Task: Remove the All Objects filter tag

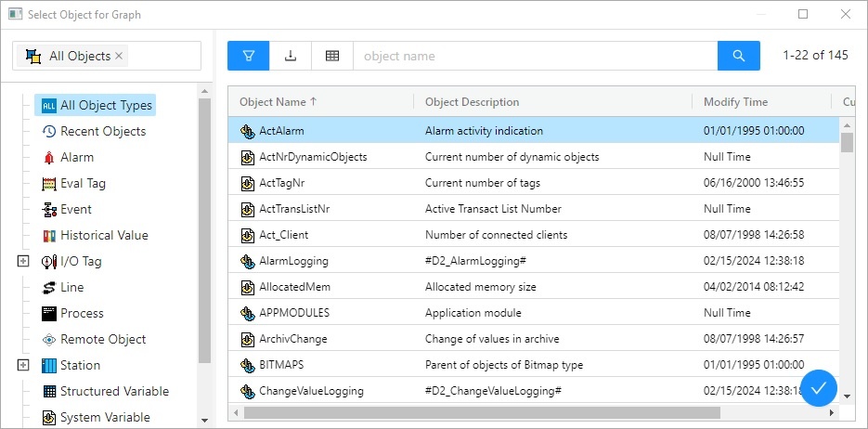Action: (119, 56)
